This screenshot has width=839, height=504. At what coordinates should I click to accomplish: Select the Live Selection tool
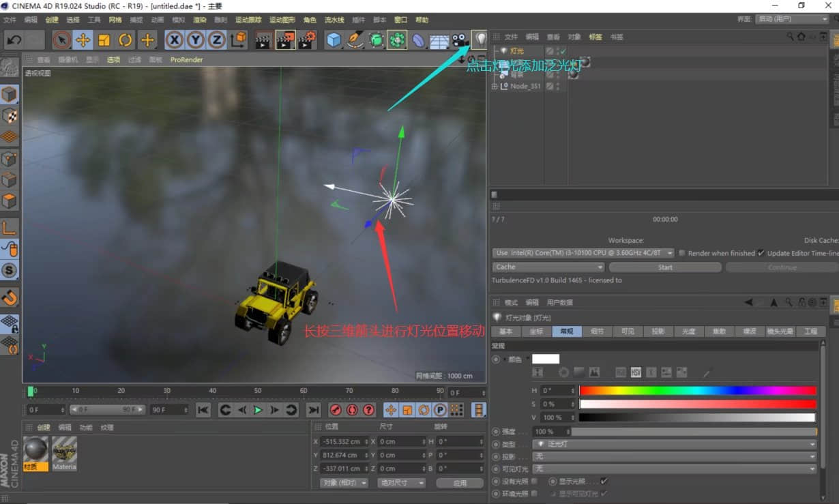[61, 40]
